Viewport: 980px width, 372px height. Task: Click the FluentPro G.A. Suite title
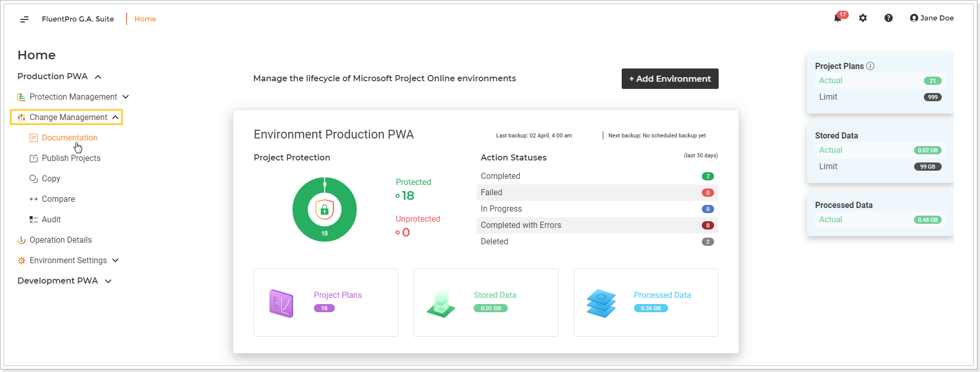(x=78, y=19)
